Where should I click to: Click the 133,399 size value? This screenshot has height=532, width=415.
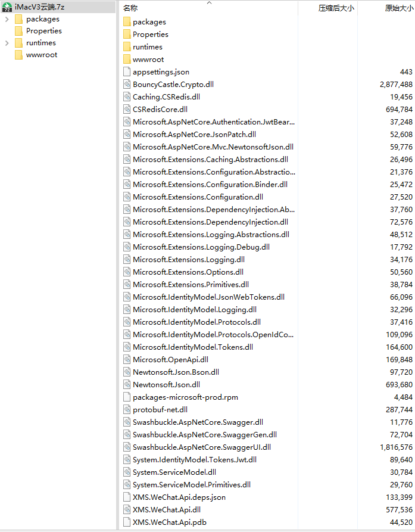coord(399,497)
